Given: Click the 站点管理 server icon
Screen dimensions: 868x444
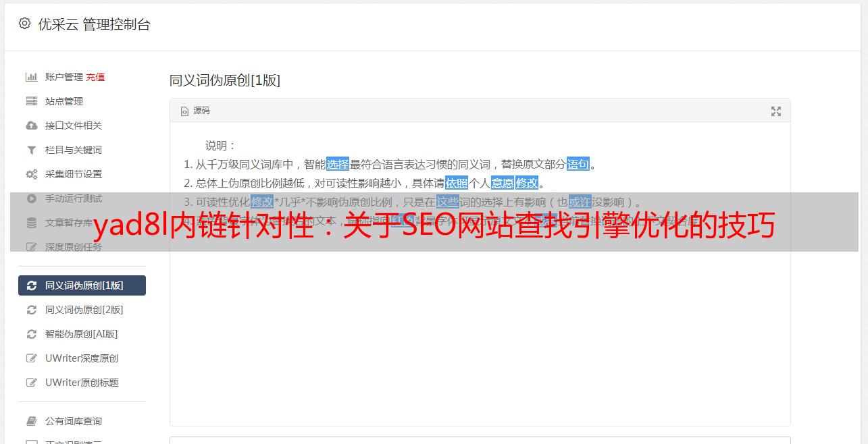Looking at the screenshot, I should (31, 101).
